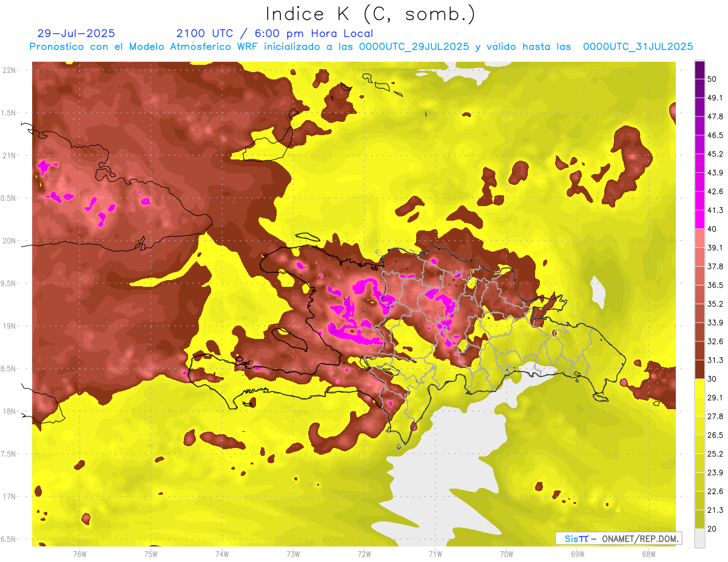
Task: Click legend value '49.1'
Action: click(x=715, y=98)
